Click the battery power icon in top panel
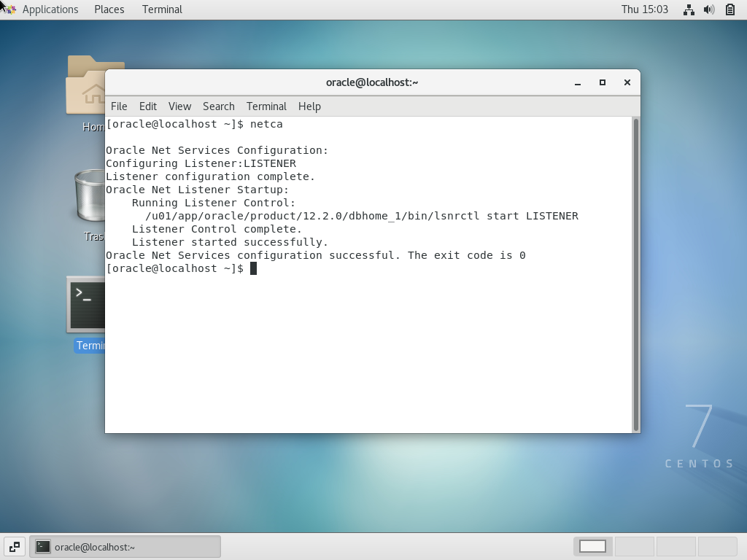The height and width of the screenshot is (560, 747). (729, 9)
